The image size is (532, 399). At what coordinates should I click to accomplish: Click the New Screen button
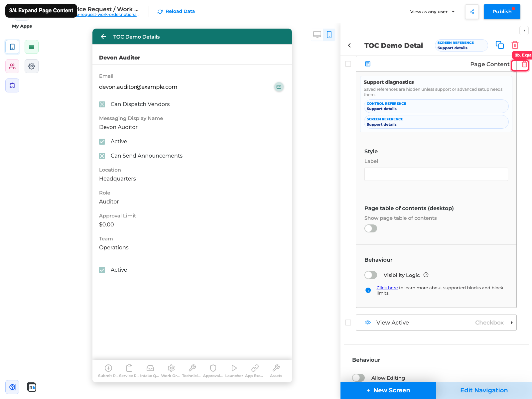[388, 390]
